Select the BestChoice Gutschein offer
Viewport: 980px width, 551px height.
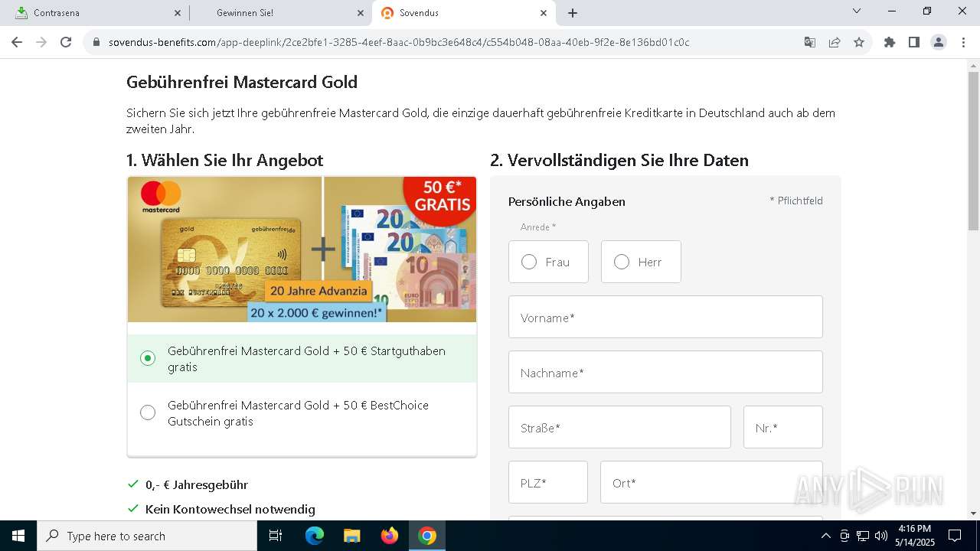pyautogui.click(x=302, y=413)
